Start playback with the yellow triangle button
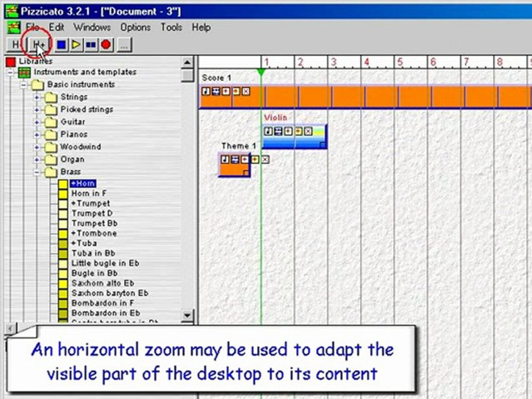Viewport: 532px width, 399px height. coord(76,45)
